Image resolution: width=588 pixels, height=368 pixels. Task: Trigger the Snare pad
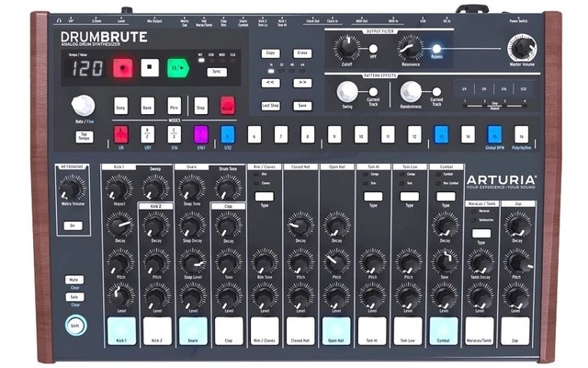(193, 331)
